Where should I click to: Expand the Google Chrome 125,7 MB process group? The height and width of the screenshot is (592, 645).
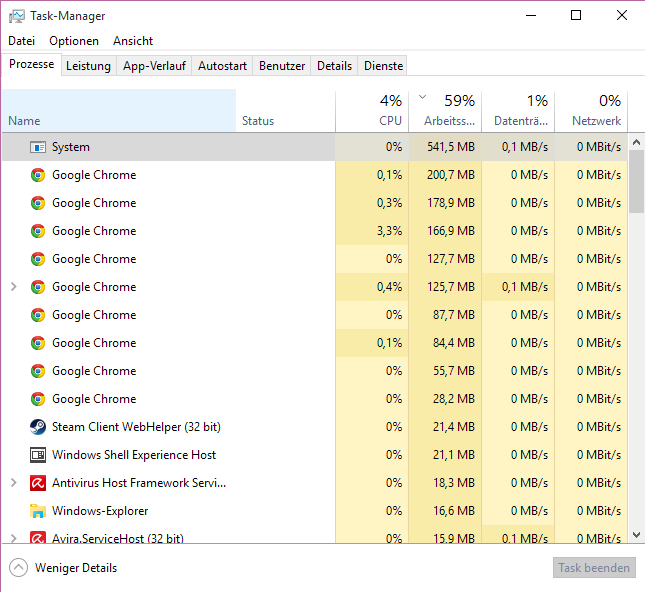[x=14, y=287]
